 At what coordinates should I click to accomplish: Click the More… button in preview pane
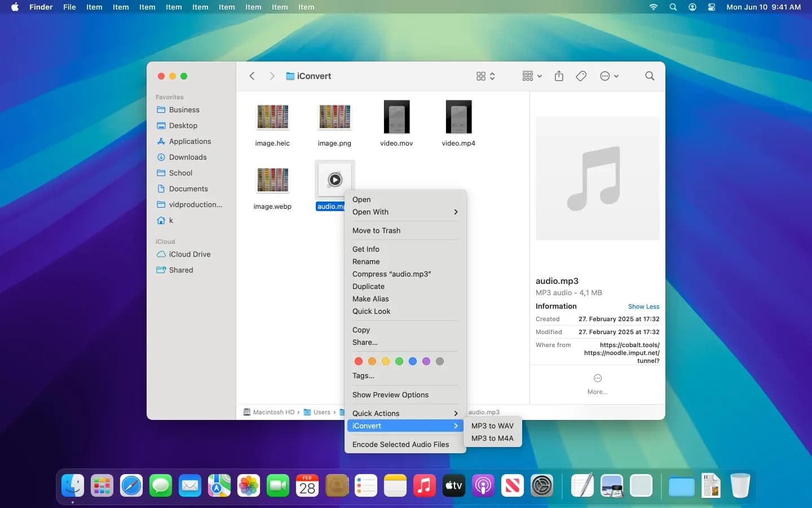598,384
